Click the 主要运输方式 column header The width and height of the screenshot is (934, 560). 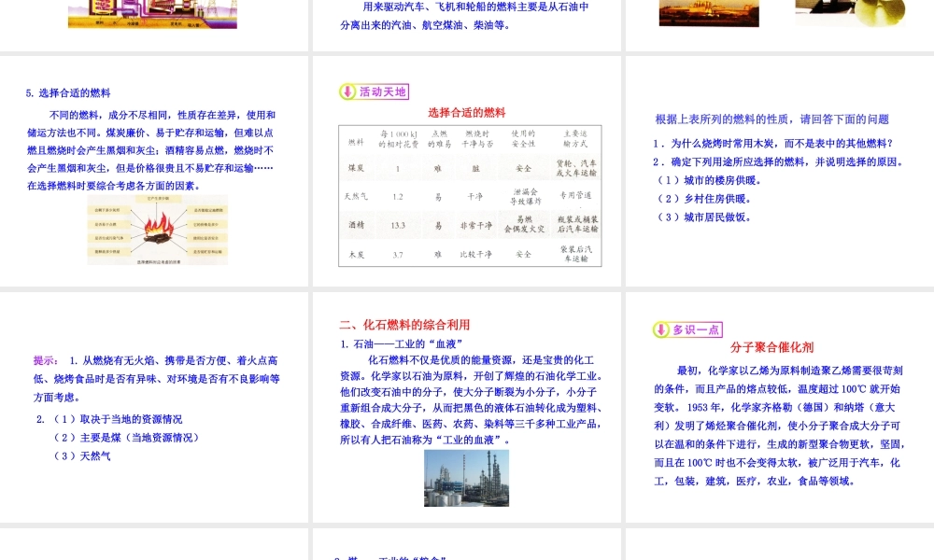click(575, 139)
